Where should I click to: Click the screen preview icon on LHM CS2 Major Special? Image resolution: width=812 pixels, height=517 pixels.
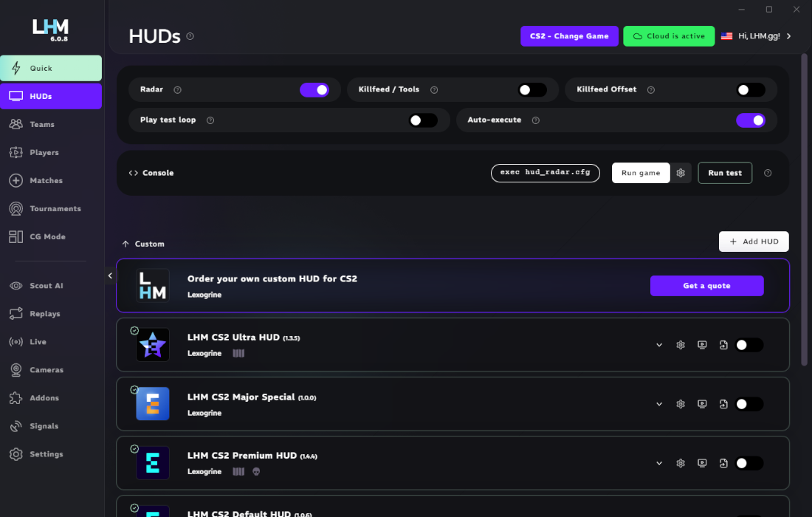pos(701,404)
